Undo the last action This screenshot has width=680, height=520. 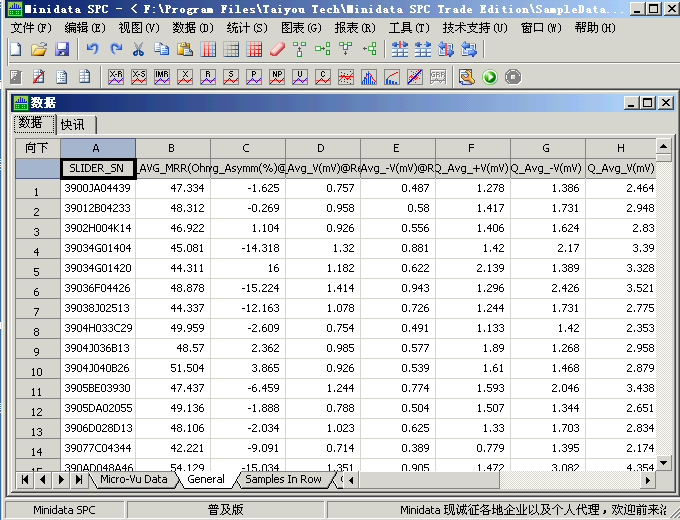tap(92, 49)
